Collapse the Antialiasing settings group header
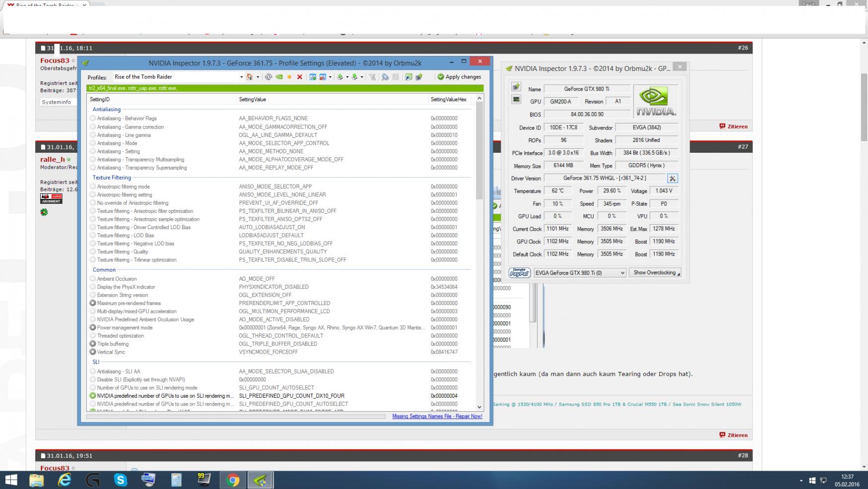 pyautogui.click(x=107, y=109)
